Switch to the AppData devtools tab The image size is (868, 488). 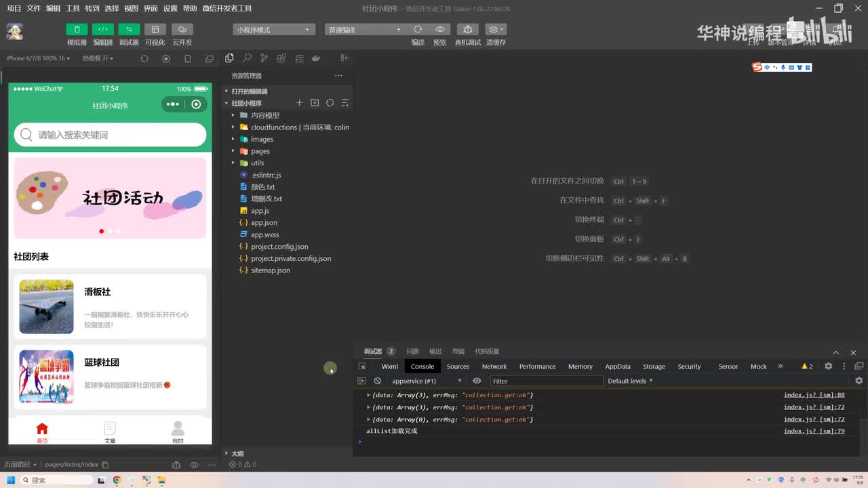(618, 367)
